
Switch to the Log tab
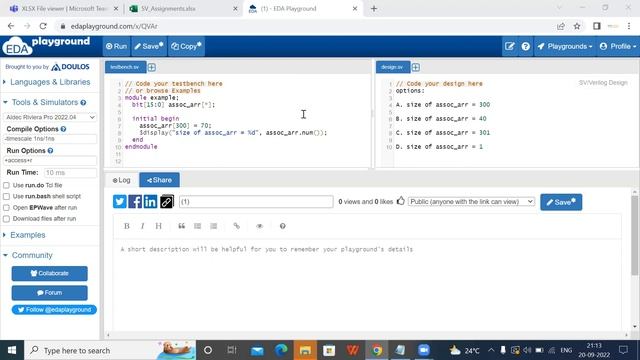[122, 180]
